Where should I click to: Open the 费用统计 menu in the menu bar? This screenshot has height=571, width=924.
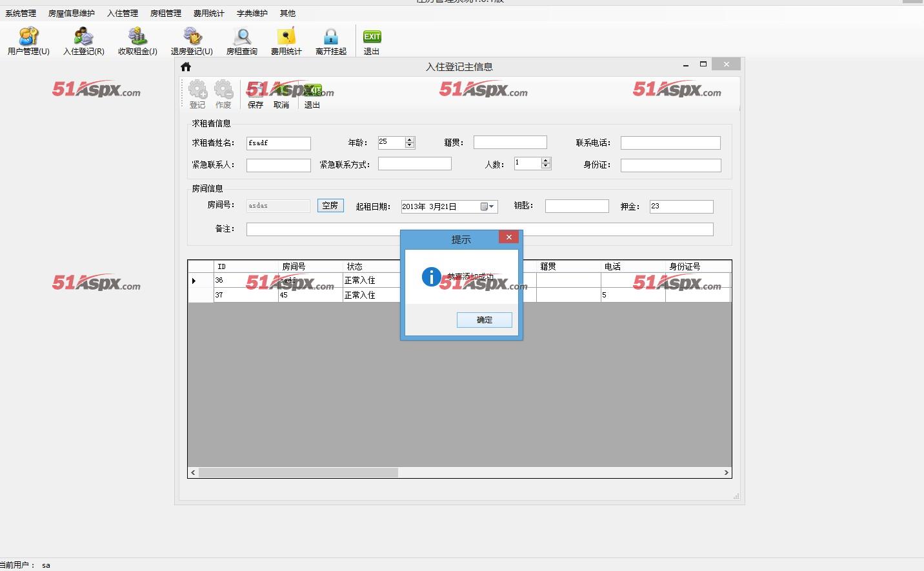(x=209, y=13)
